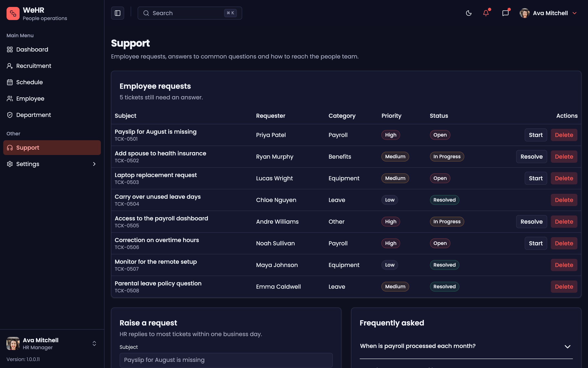
Task: Click the Subject input in Raise a request
Action: pos(226,360)
